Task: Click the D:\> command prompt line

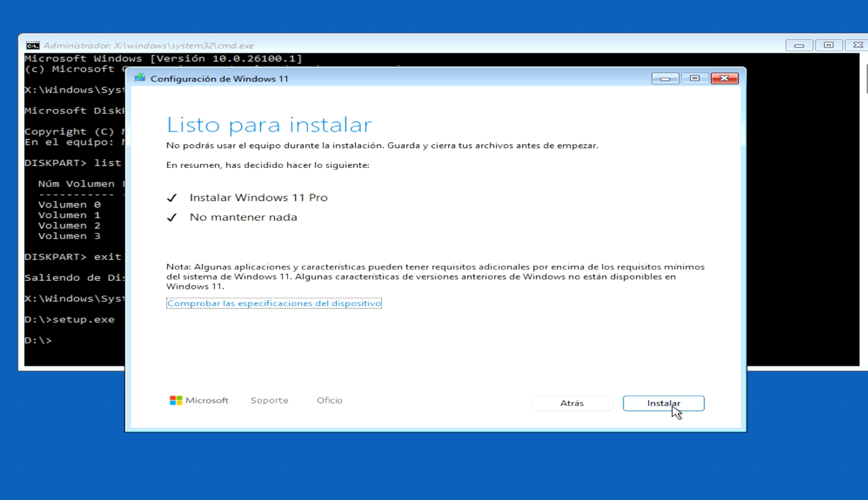Action: [x=38, y=340]
